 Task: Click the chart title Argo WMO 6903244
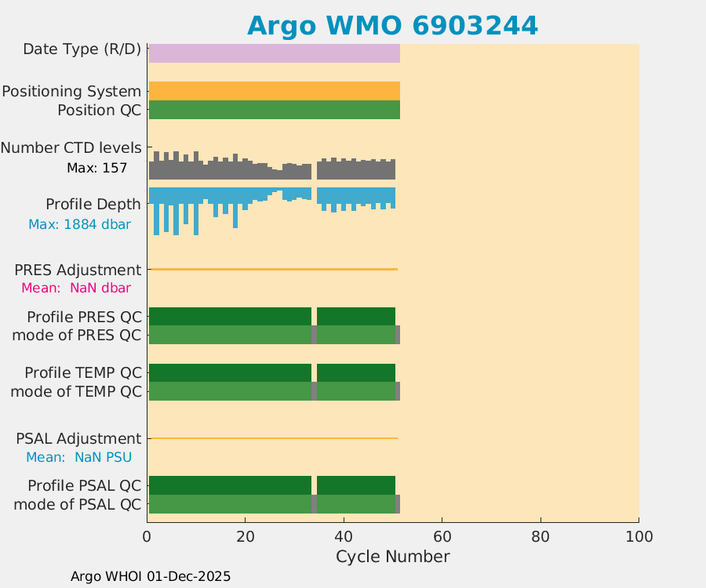[x=392, y=26]
